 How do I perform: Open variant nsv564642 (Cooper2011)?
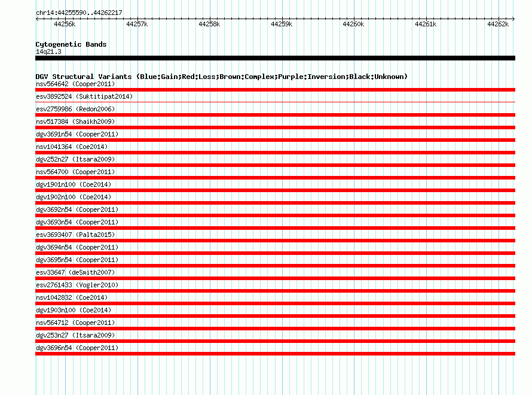point(75,84)
